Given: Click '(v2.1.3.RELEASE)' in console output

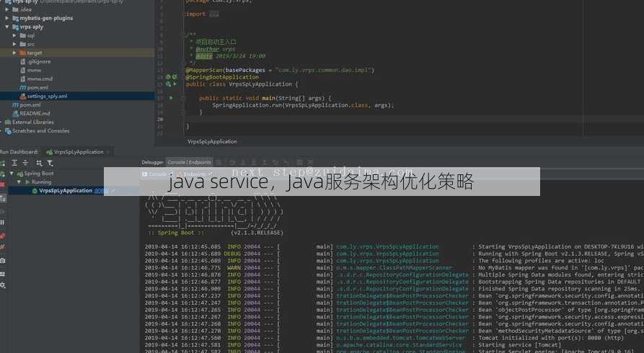Looking at the screenshot, I should pos(257,233).
